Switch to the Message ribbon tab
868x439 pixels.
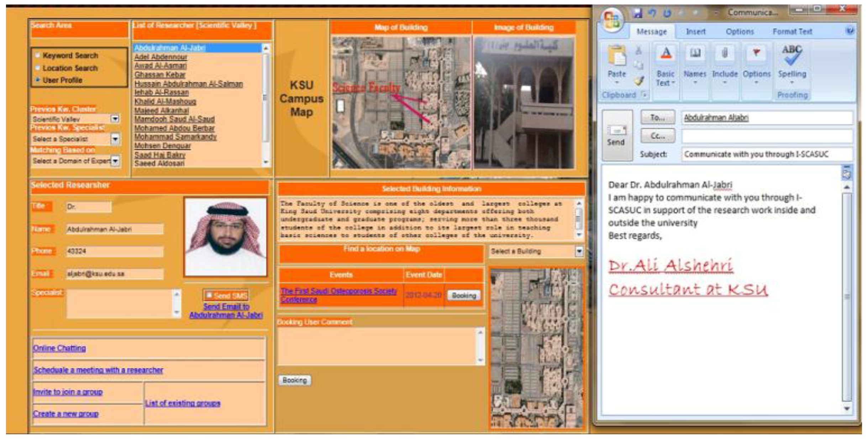(x=652, y=32)
